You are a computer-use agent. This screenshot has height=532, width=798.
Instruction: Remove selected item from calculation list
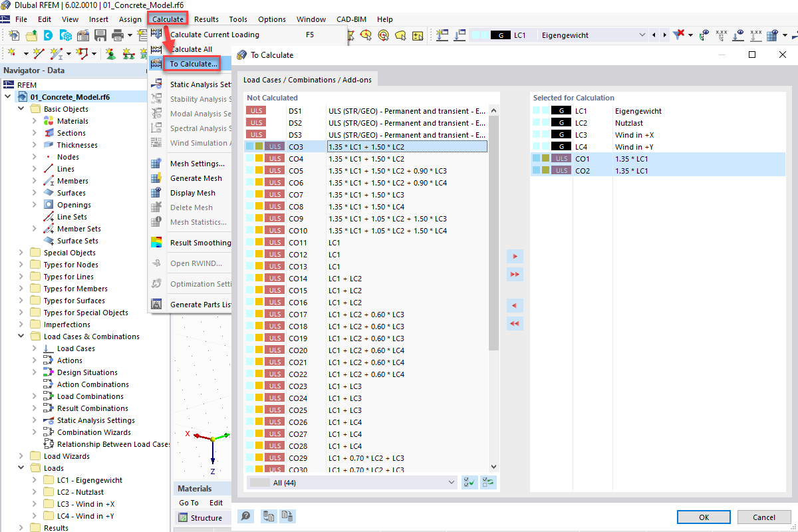pos(515,306)
